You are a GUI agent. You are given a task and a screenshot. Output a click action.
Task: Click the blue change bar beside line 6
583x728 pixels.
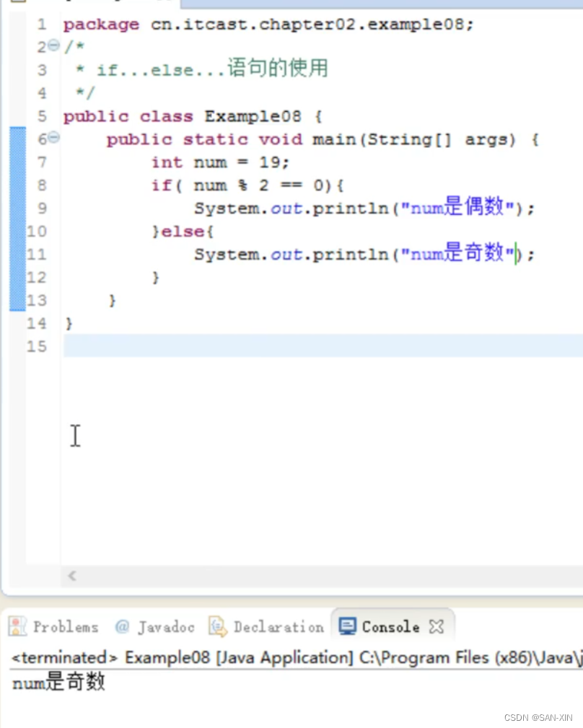coord(17,139)
